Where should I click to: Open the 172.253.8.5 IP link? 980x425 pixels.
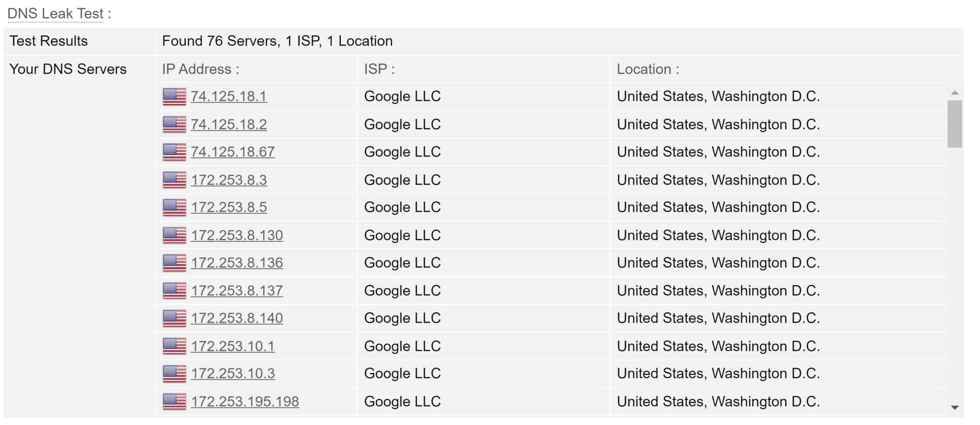point(229,207)
